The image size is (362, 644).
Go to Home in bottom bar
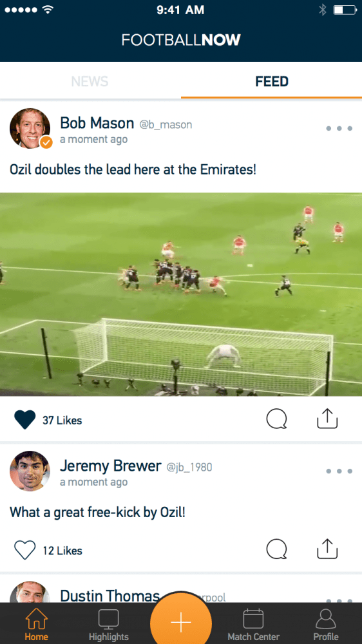coord(37,624)
